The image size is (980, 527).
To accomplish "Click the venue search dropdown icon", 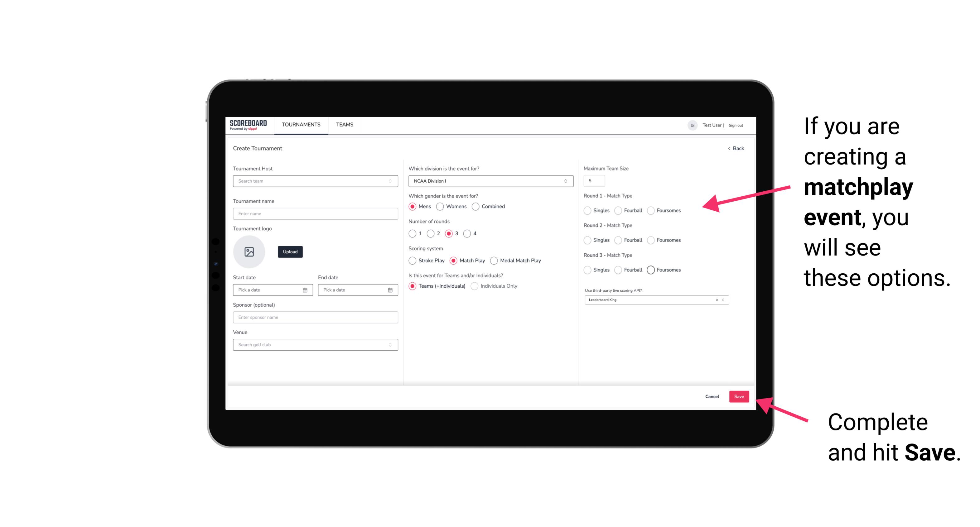I will click(391, 345).
